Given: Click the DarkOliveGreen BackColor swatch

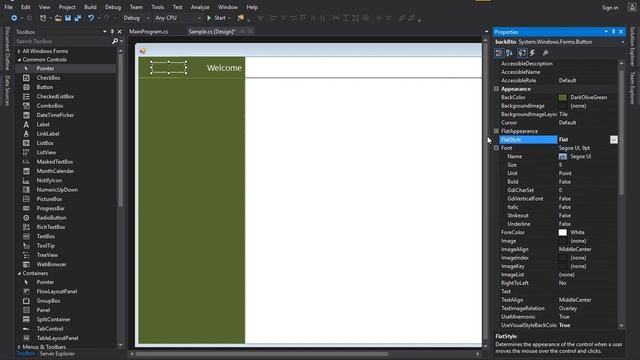Looking at the screenshot, I should (562, 97).
